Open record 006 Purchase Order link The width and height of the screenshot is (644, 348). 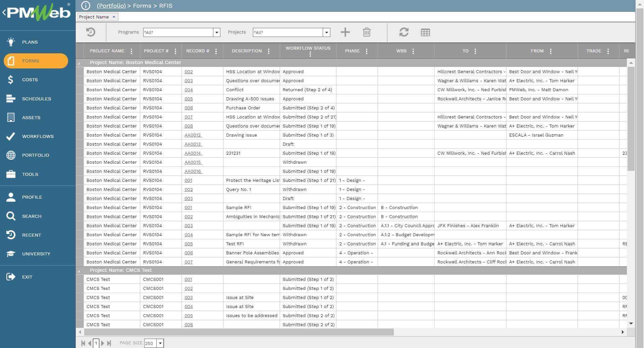(189, 108)
